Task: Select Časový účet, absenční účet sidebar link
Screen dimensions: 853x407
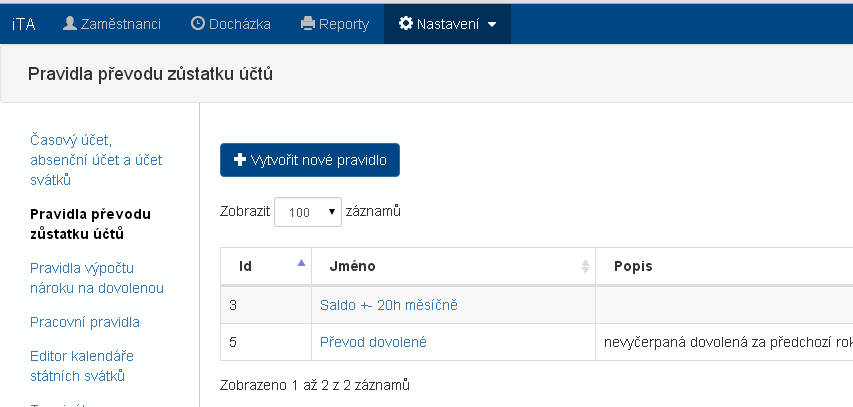Action: click(x=96, y=160)
